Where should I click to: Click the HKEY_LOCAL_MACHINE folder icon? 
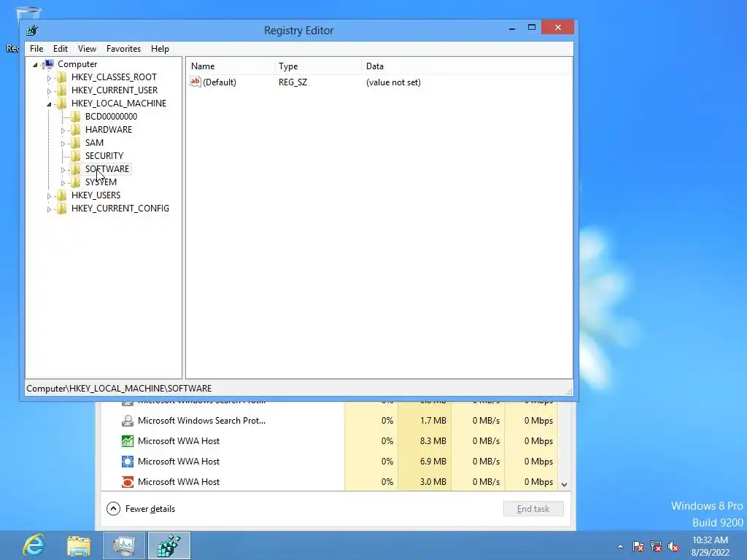(61, 104)
